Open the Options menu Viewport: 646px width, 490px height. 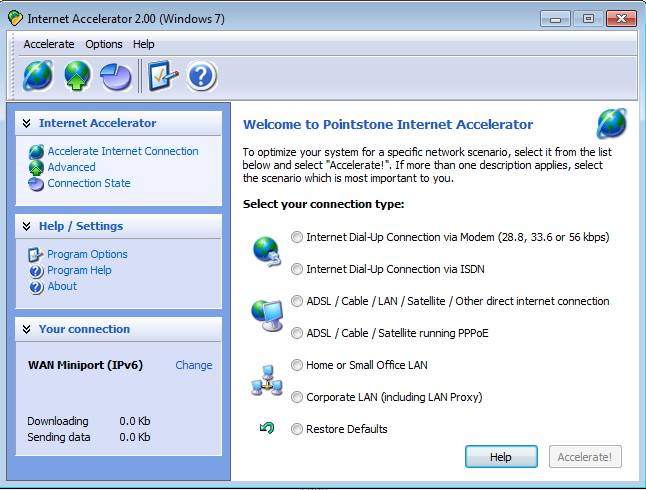104,44
